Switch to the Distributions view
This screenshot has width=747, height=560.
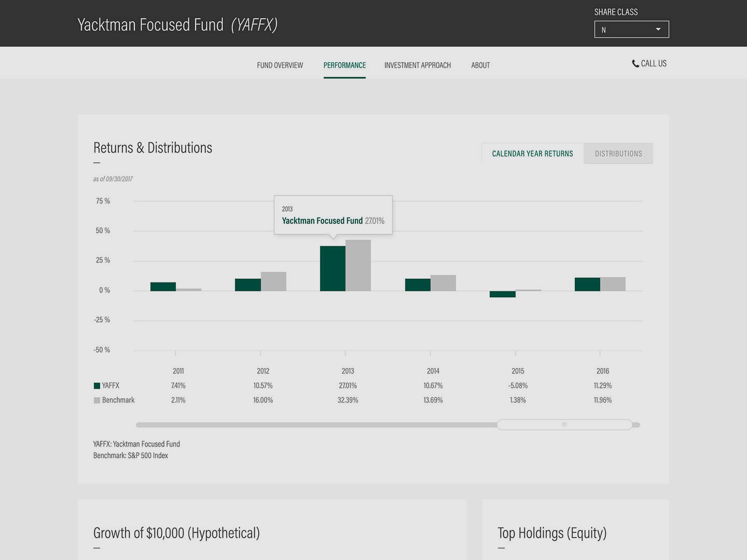[618, 153]
